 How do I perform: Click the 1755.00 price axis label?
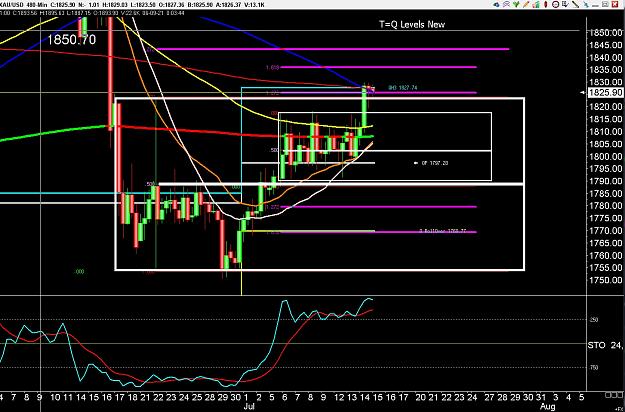pos(606,267)
